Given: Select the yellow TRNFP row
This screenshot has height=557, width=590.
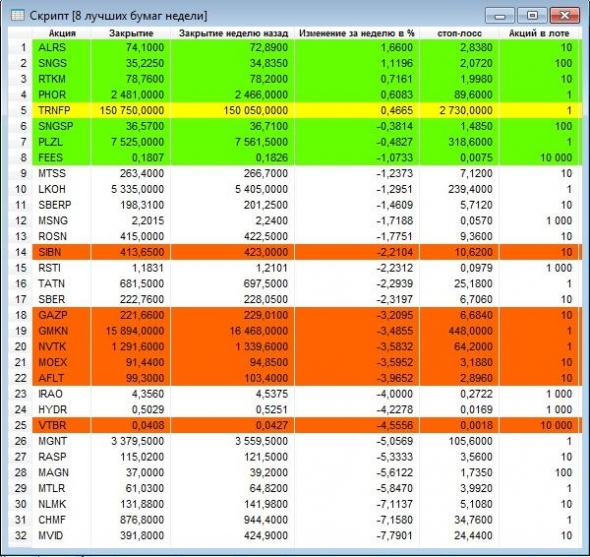Looking at the screenshot, I should (x=296, y=110).
